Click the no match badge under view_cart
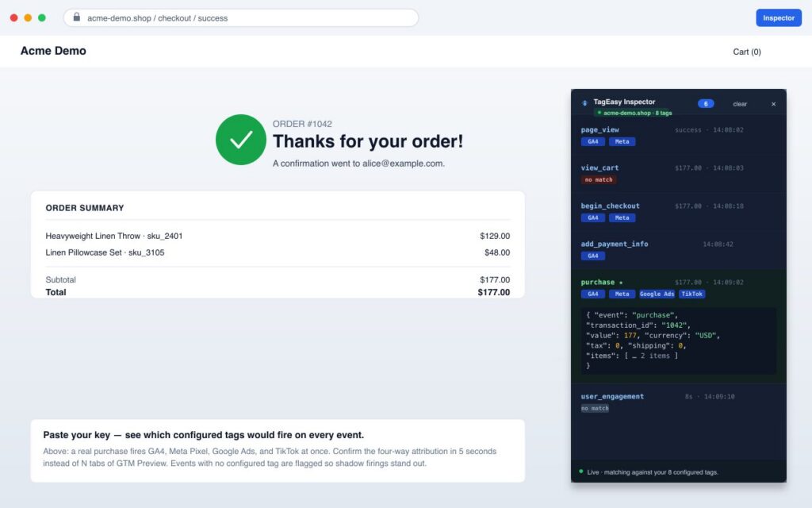The image size is (812, 508). 599,180
